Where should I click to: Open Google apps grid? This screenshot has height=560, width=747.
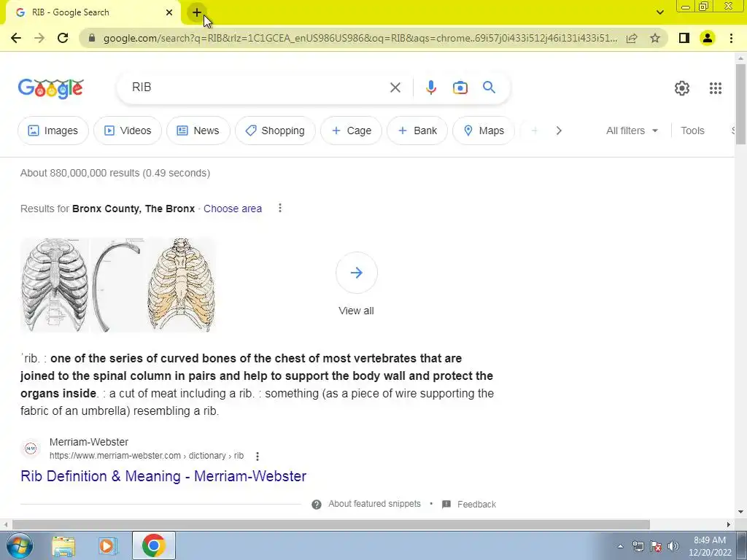pyautogui.click(x=715, y=88)
